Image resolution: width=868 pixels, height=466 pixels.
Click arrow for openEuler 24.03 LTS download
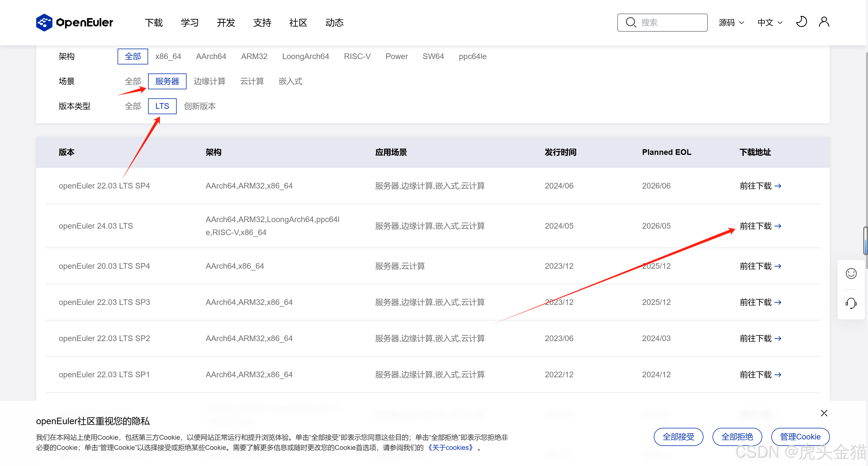[778, 226]
